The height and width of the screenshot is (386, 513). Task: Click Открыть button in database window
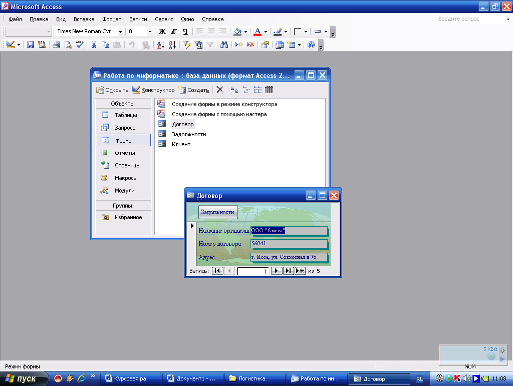[x=112, y=90]
